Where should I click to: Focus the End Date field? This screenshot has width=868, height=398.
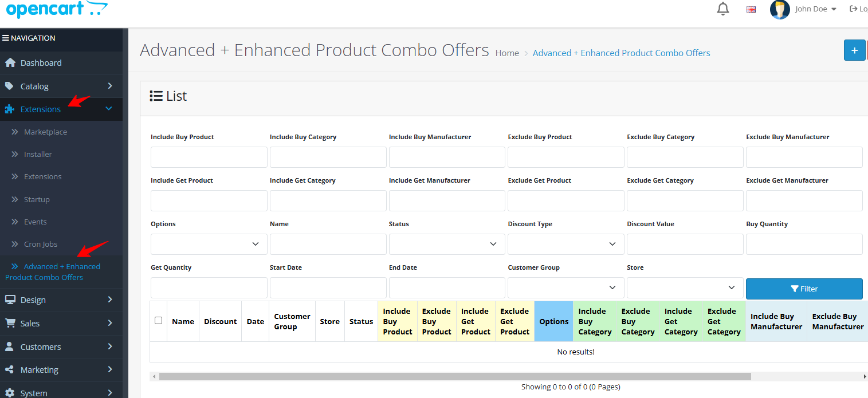coord(447,287)
